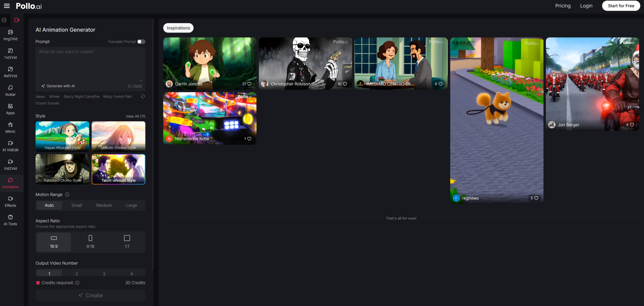This screenshot has height=306, width=644.
Task: Select the Hayao Miyazaki Style thumbnail
Action: tap(62, 136)
